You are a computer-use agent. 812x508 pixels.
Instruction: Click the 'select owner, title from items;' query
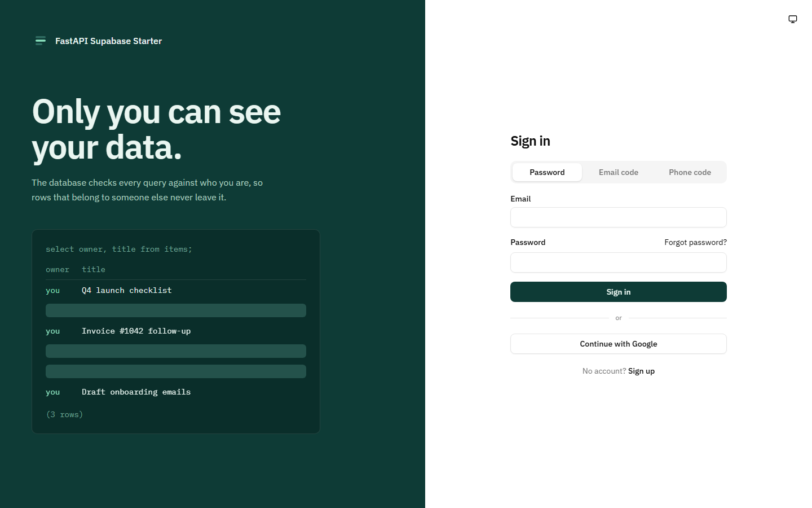tap(119, 249)
